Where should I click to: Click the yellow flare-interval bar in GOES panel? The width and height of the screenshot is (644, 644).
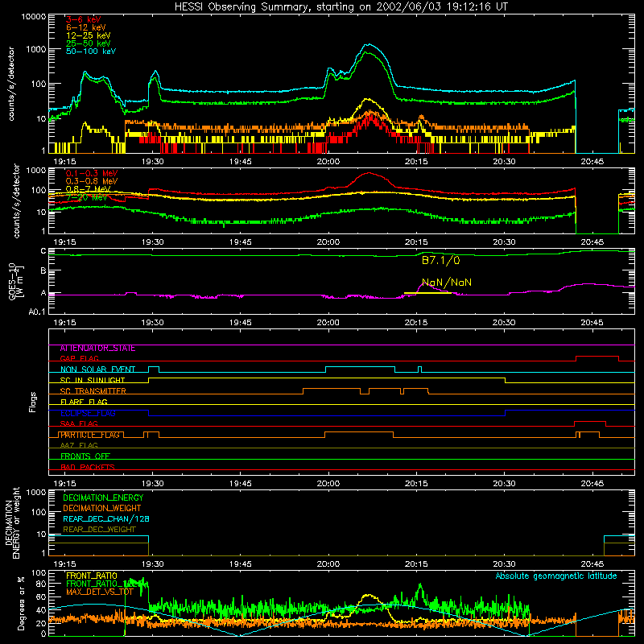pos(427,293)
